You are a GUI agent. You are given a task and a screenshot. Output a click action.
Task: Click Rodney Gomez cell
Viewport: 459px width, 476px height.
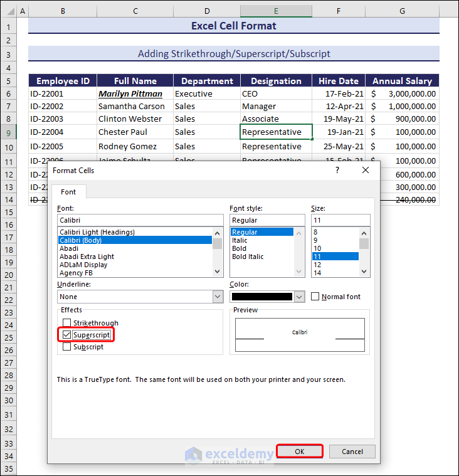coord(135,146)
